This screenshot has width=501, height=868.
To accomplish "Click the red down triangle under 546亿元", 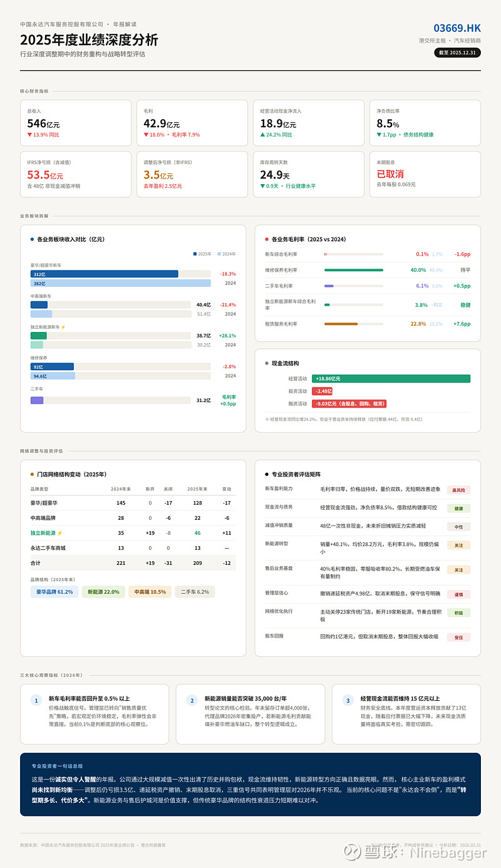I will pos(29,135).
